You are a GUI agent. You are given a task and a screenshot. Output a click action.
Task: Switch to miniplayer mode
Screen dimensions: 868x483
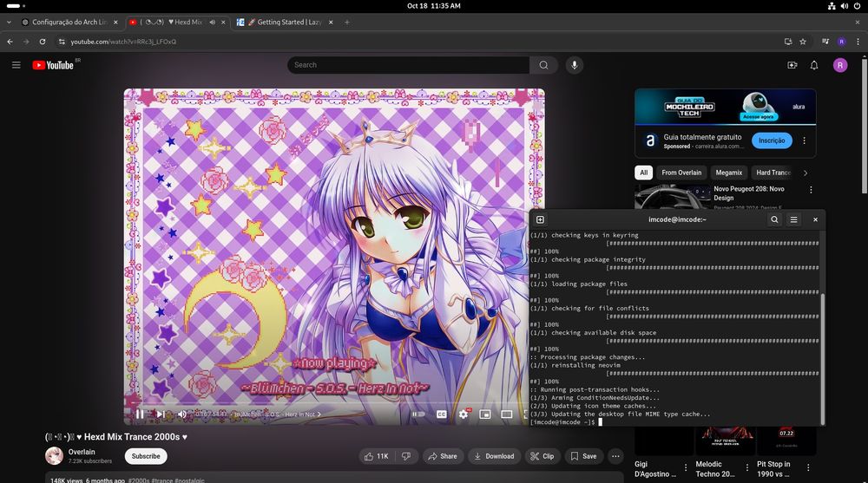[x=485, y=414]
